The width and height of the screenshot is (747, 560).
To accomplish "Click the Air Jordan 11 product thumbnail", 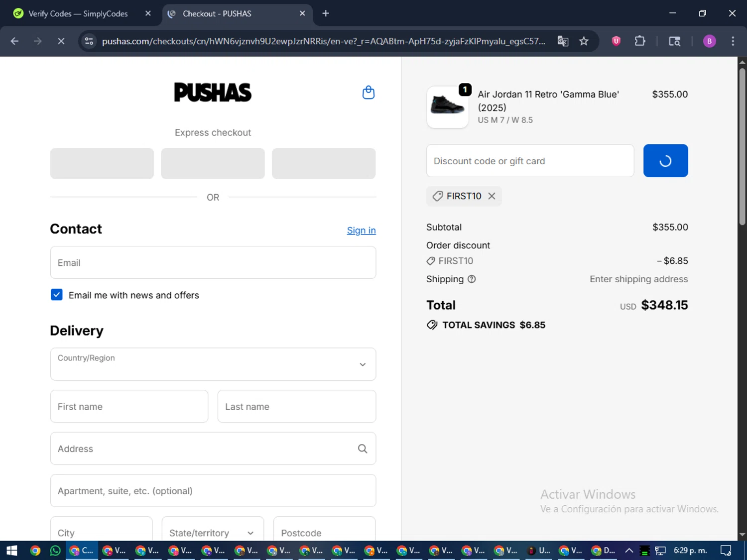I will 448,107.
